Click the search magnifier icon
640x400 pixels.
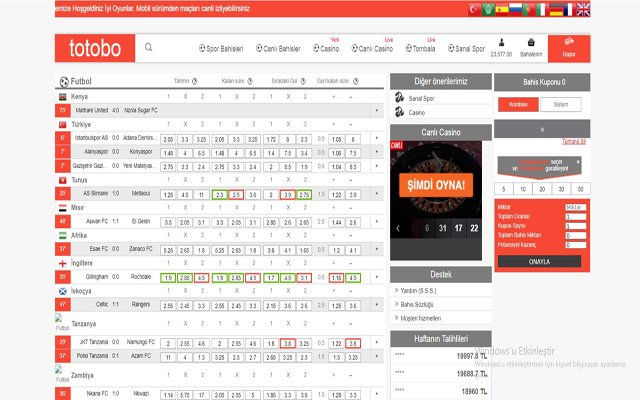(149, 47)
